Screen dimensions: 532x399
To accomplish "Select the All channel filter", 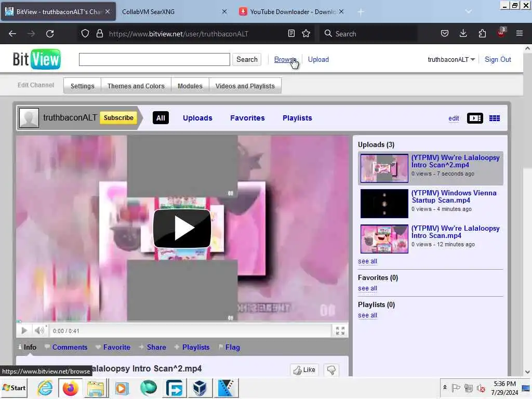I will click(161, 118).
